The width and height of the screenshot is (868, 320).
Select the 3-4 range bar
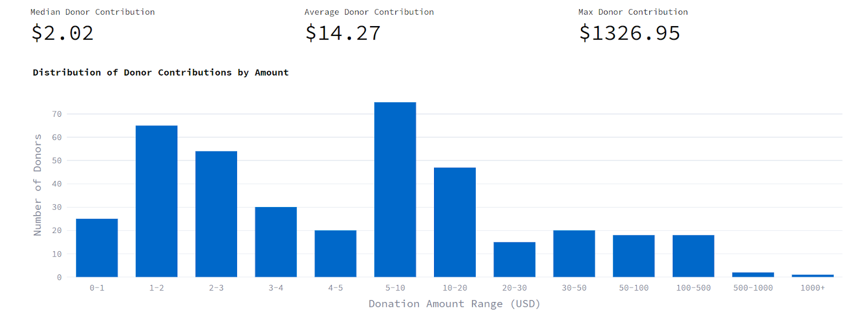(x=276, y=242)
